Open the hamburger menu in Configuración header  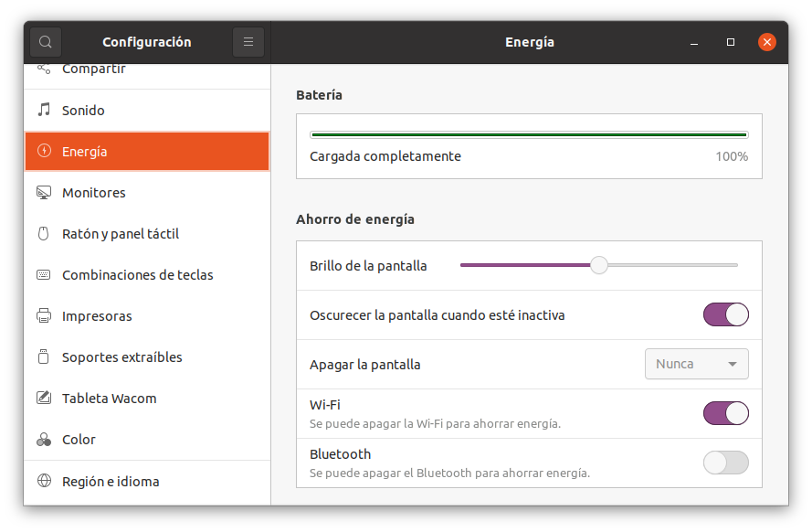[248, 42]
